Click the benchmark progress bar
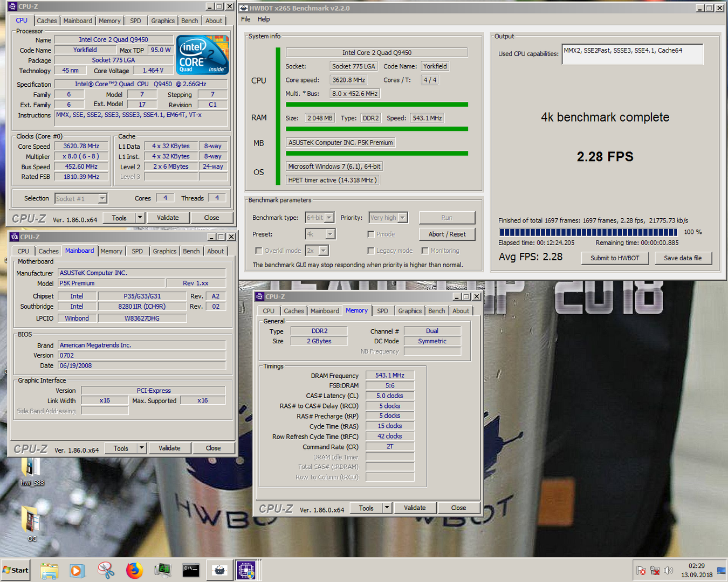This screenshot has width=728, height=582. pos(588,232)
